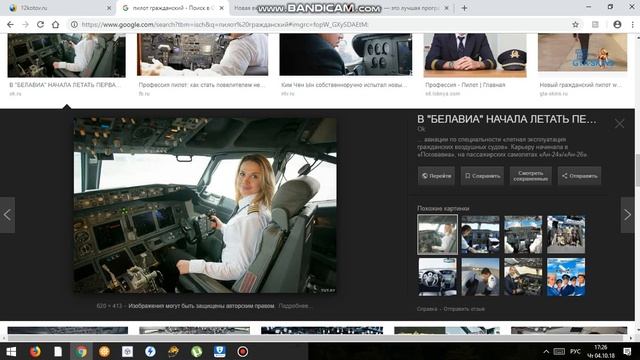Click the Сохранить button

(482, 176)
